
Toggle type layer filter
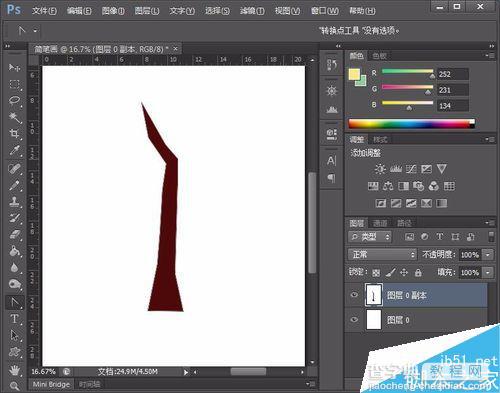pos(440,237)
